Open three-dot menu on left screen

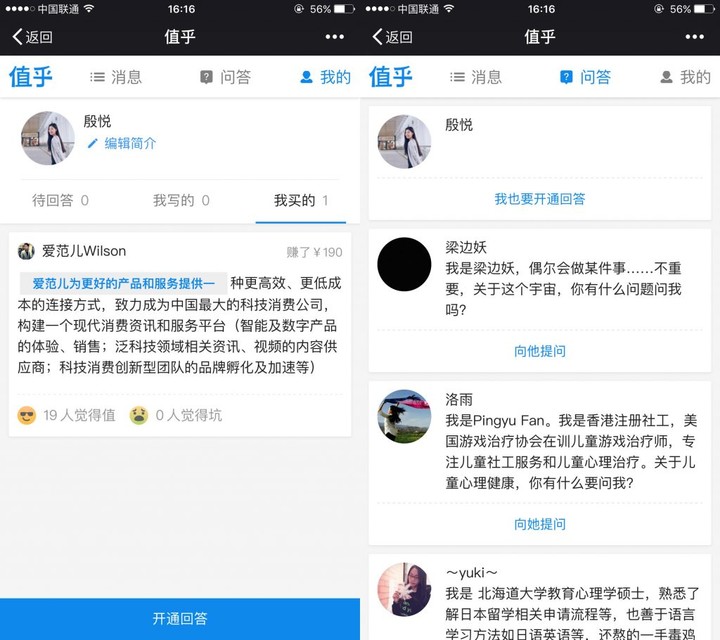tap(334, 37)
